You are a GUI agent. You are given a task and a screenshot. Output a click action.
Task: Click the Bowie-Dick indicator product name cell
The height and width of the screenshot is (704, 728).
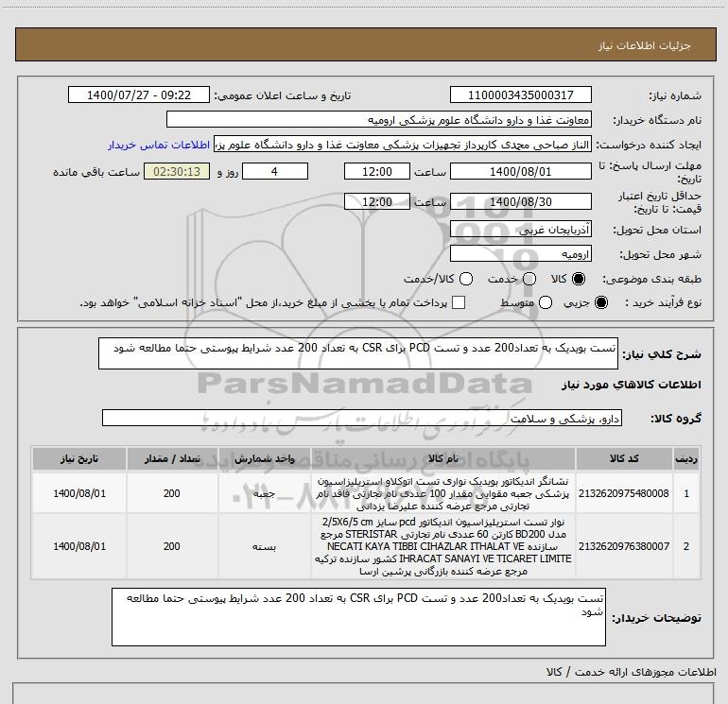442,493
